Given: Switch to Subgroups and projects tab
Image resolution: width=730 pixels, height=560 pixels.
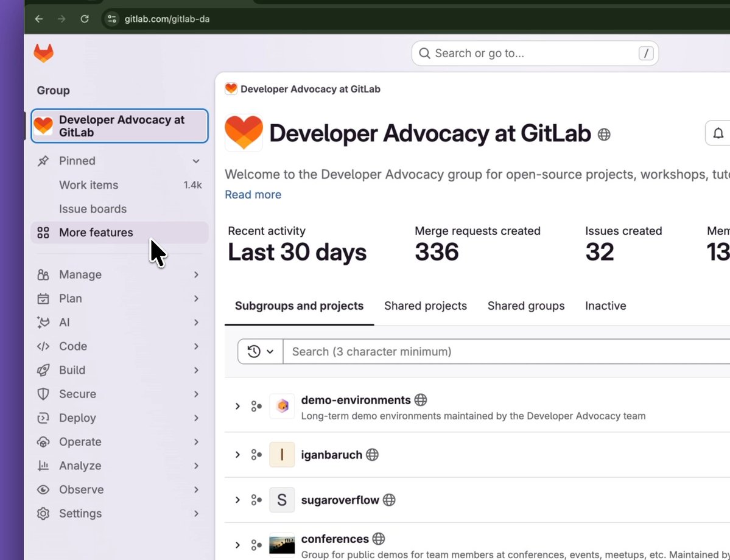Looking at the screenshot, I should click(300, 306).
